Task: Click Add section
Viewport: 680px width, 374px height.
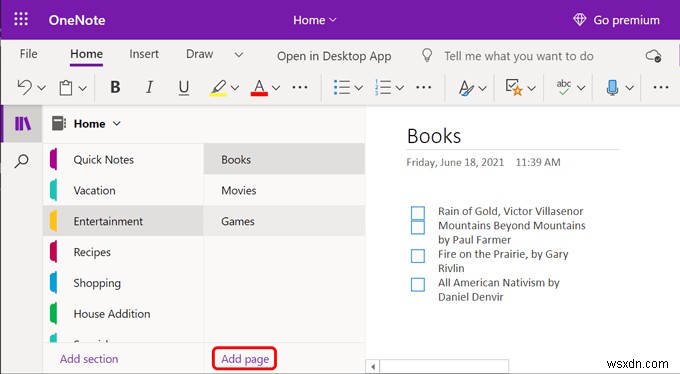Action: click(x=89, y=359)
